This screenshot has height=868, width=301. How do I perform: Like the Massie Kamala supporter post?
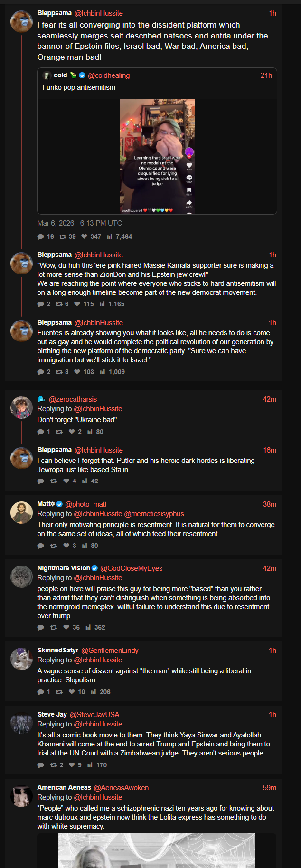77,304
